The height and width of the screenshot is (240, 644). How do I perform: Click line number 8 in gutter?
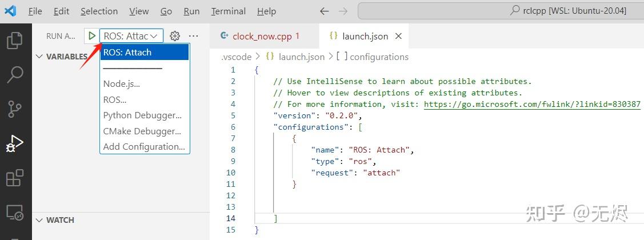tap(233, 150)
